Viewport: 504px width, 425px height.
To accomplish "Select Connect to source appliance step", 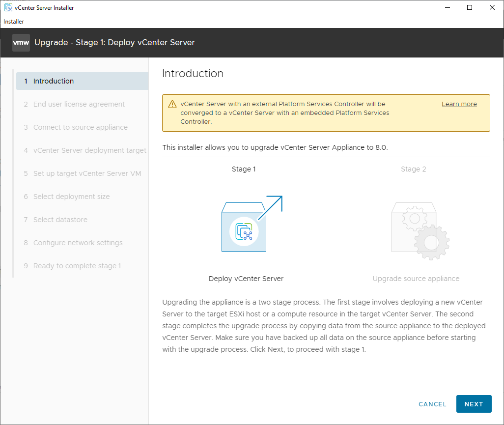I will click(x=80, y=127).
